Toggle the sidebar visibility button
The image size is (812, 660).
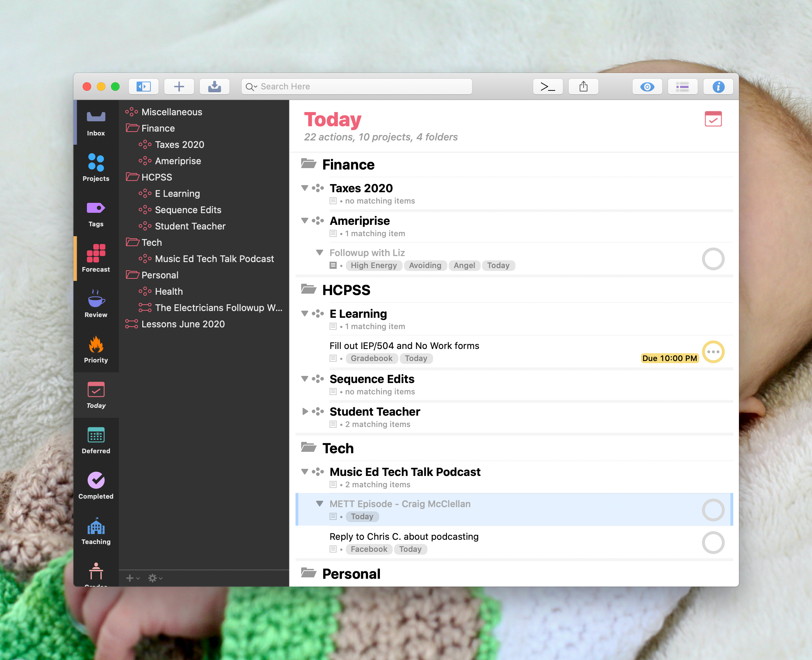tap(143, 87)
